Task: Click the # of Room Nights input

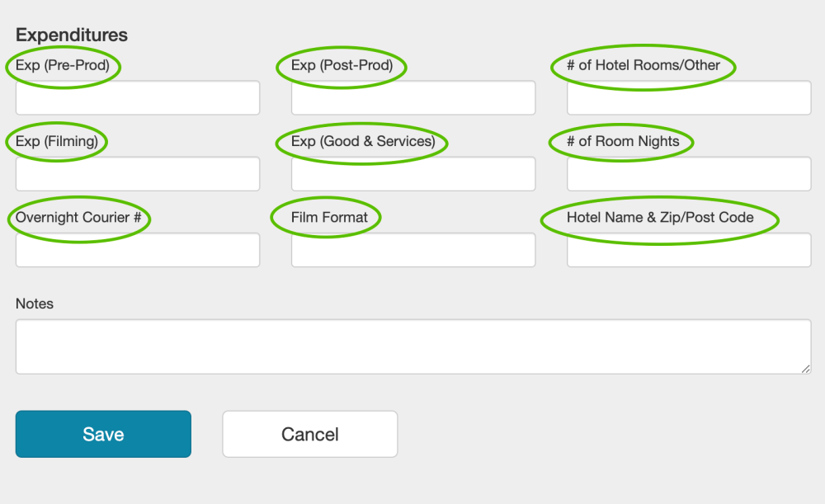Action: [689, 174]
